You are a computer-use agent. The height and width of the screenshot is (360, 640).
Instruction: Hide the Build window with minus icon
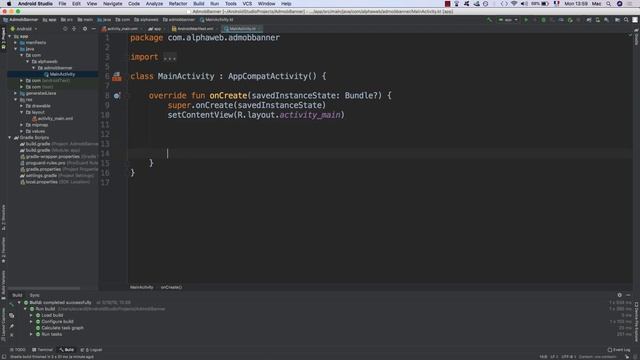[x=628, y=295]
